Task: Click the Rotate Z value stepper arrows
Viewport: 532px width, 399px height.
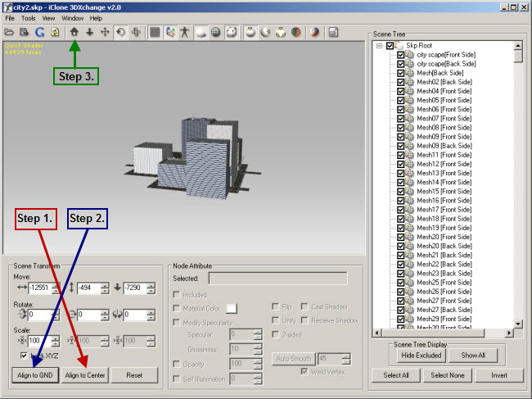Action: [x=151, y=315]
